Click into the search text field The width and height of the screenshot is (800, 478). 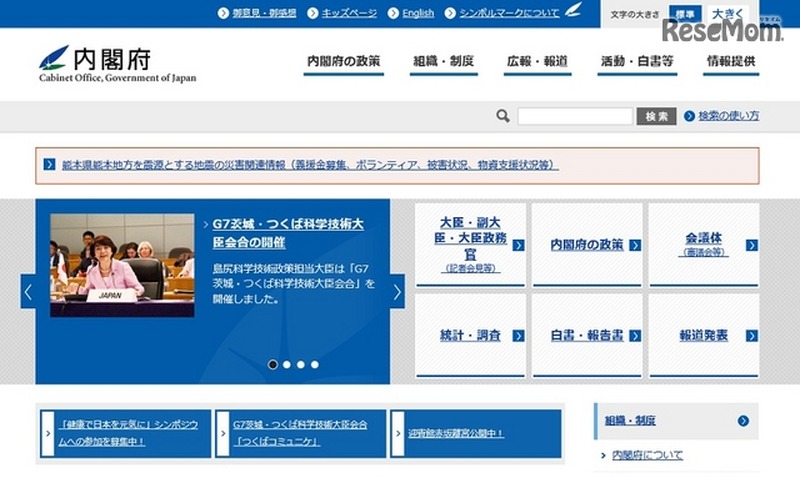point(574,116)
